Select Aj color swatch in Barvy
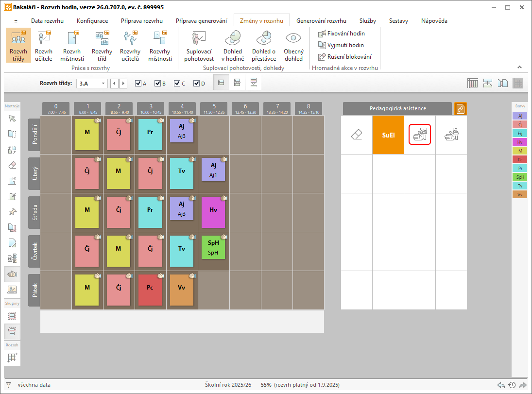The width and height of the screenshot is (532, 394). [520, 116]
